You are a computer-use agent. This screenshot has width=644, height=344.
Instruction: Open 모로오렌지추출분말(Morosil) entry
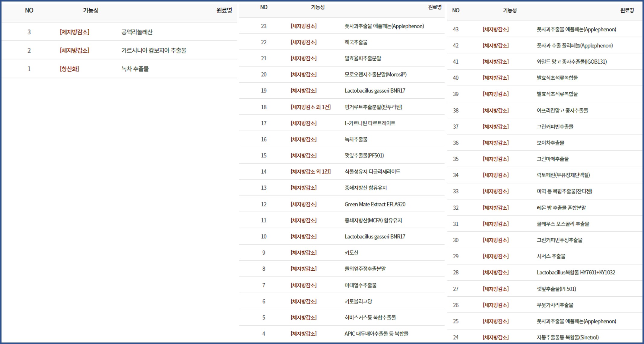[x=376, y=75]
